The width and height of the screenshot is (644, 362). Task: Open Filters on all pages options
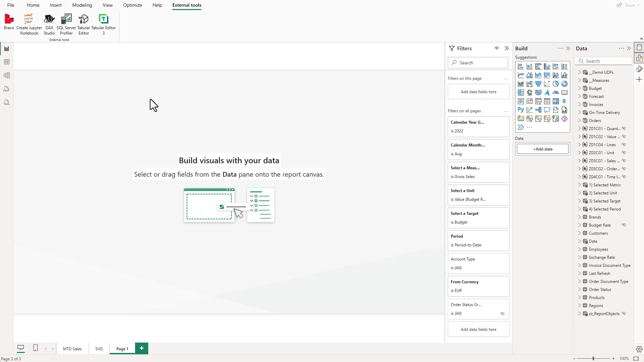point(506,111)
